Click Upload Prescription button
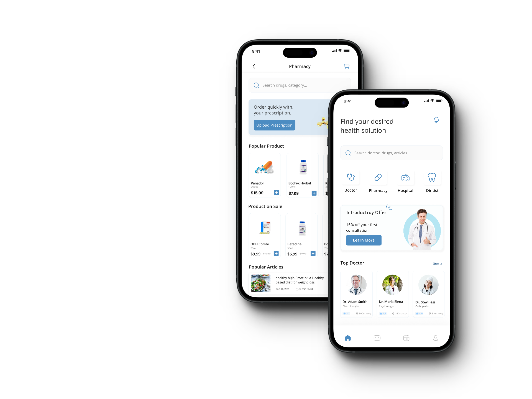 click(274, 124)
